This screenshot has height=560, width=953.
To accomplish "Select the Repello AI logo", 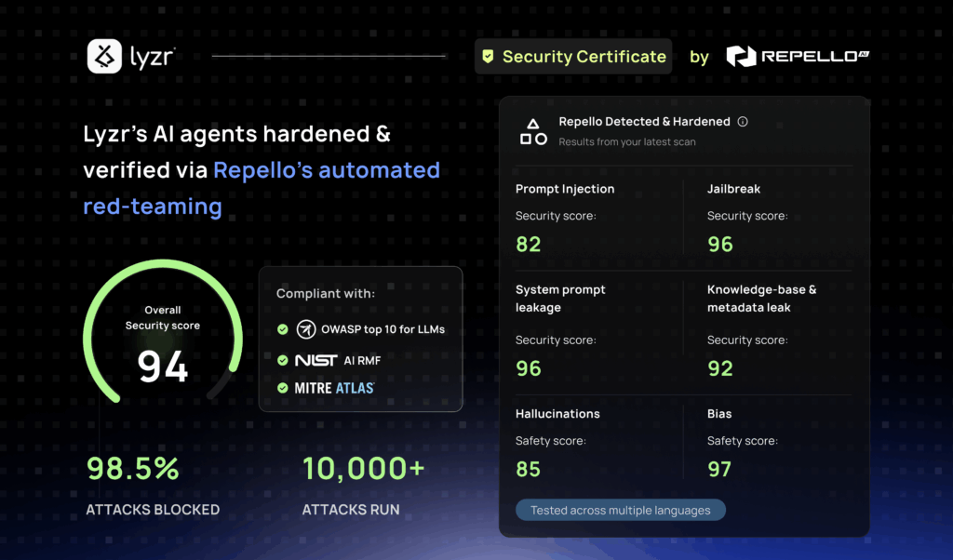I will pos(798,56).
